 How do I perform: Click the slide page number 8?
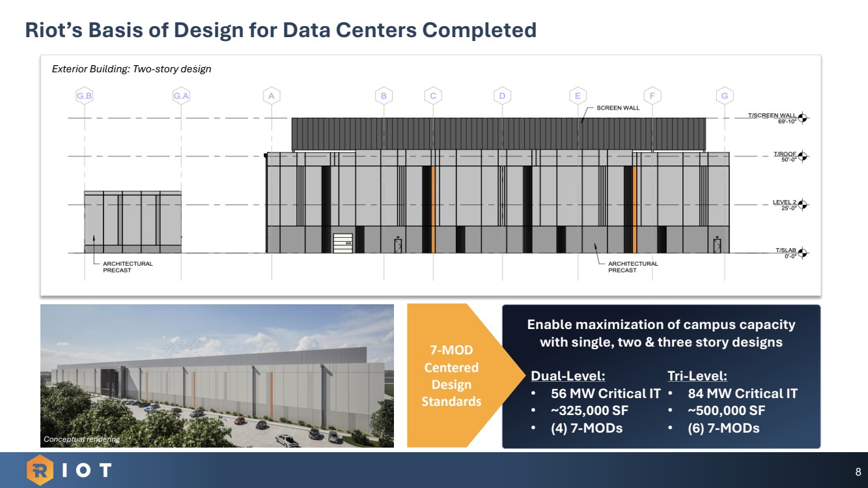pos(858,472)
